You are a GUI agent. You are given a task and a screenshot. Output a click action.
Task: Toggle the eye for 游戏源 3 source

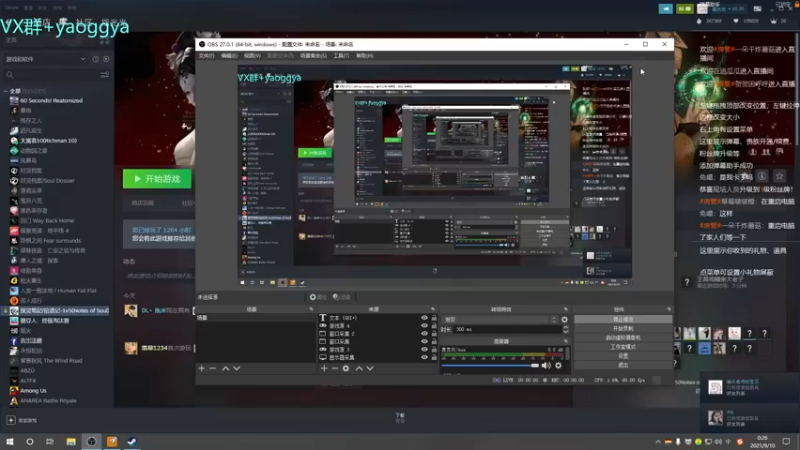[424, 349]
